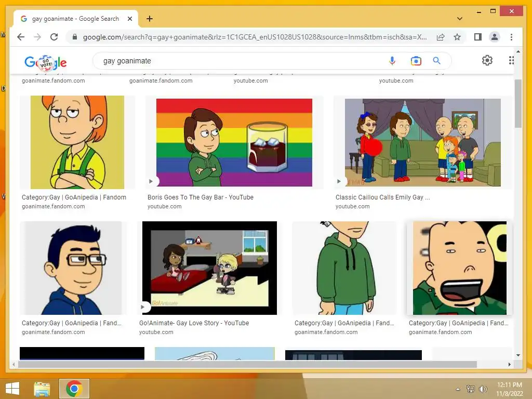Open Google apps grid
This screenshot has height=399, width=532.
[511, 60]
